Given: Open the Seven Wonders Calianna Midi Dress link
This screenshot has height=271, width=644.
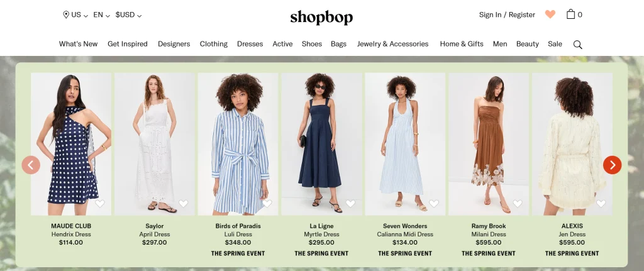Looking at the screenshot, I should (405, 234).
